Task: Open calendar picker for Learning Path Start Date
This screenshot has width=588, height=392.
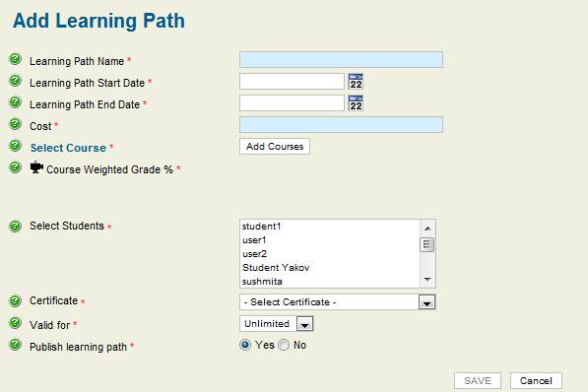Action: click(x=356, y=82)
